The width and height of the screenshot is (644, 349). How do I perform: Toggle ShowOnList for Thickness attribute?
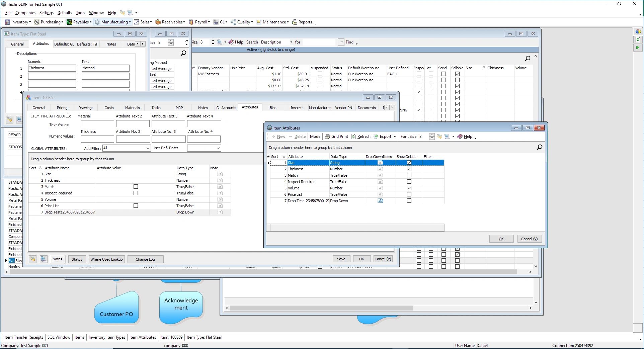[409, 169]
